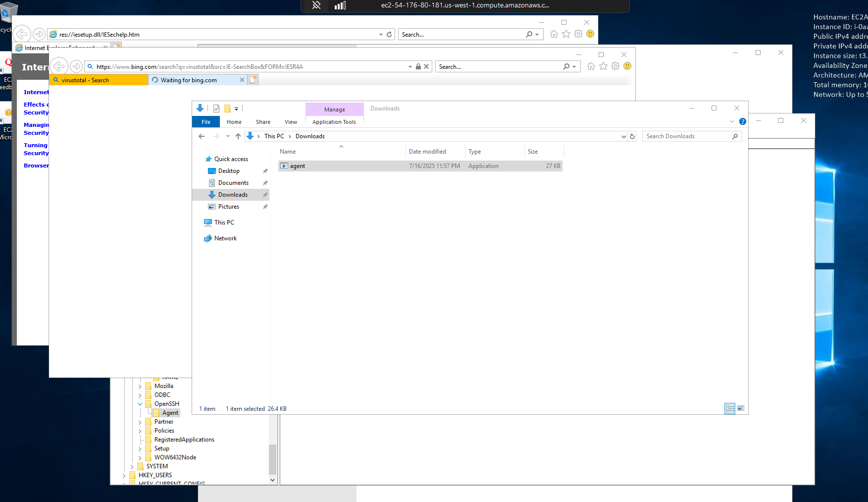Open the View ribbon tab
Viewport: 868px width, 502px height.
coord(291,122)
